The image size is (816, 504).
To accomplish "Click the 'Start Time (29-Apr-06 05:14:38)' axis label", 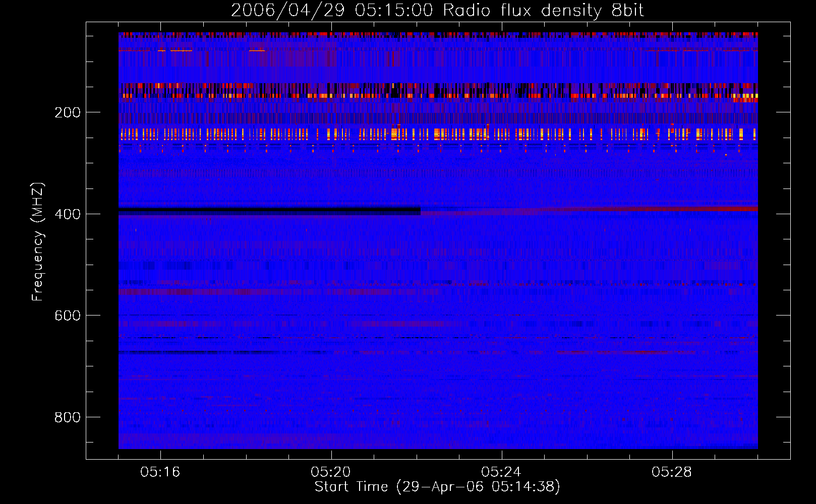I will click(437, 487).
